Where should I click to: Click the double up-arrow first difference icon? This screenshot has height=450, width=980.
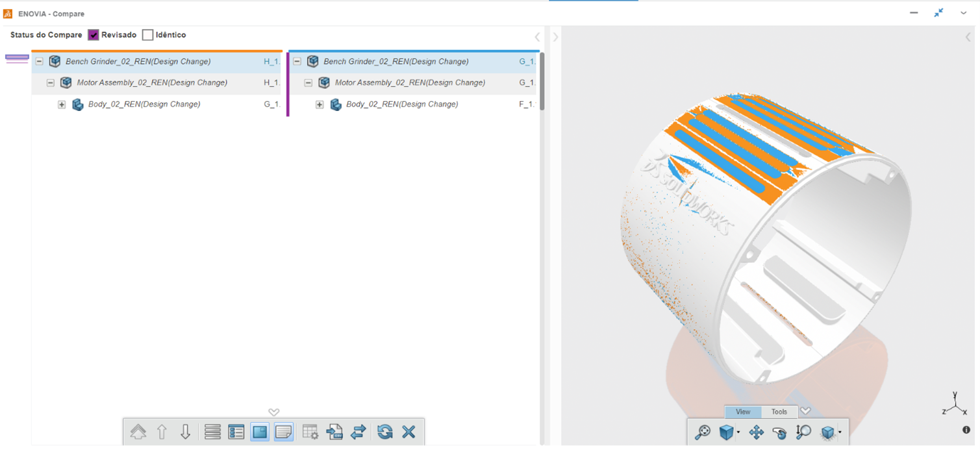pos(138,432)
